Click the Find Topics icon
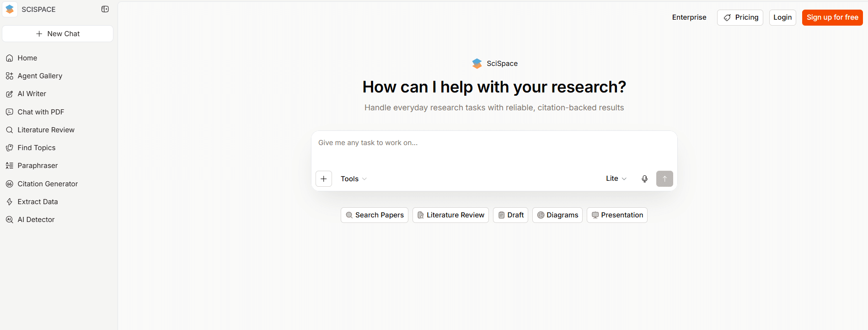868x330 pixels. pyautogui.click(x=9, y=148)
